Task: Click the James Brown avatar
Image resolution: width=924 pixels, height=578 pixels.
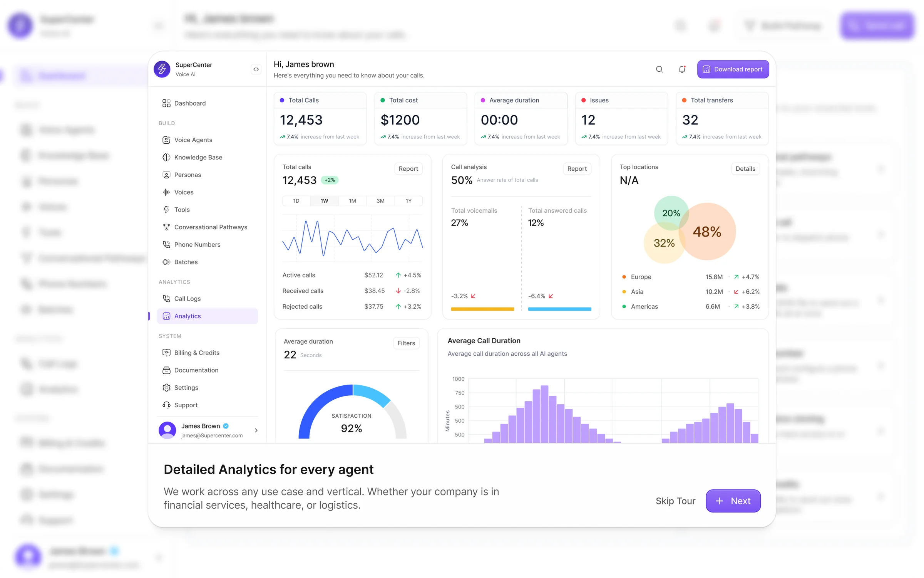Action: point(167,430)
